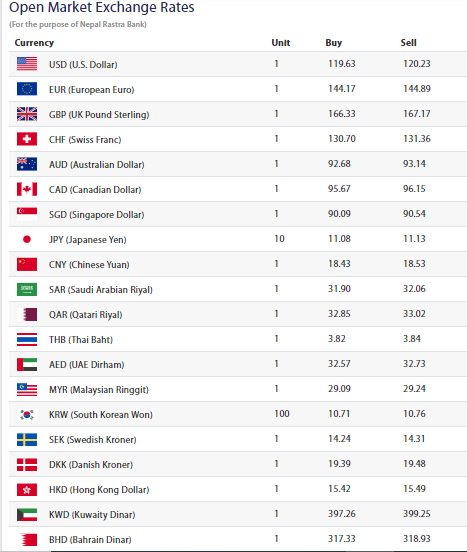The image size is (467, 552).
Task: Select the South Korean flag icon
Action: pyautogui.click(x=27, y=414)
